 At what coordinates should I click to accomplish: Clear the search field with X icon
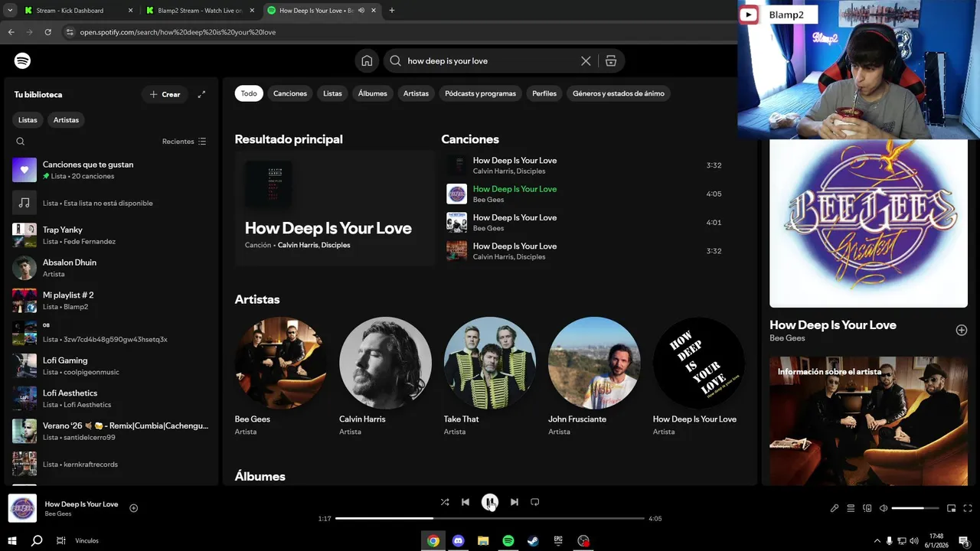[x=586, y=60]
